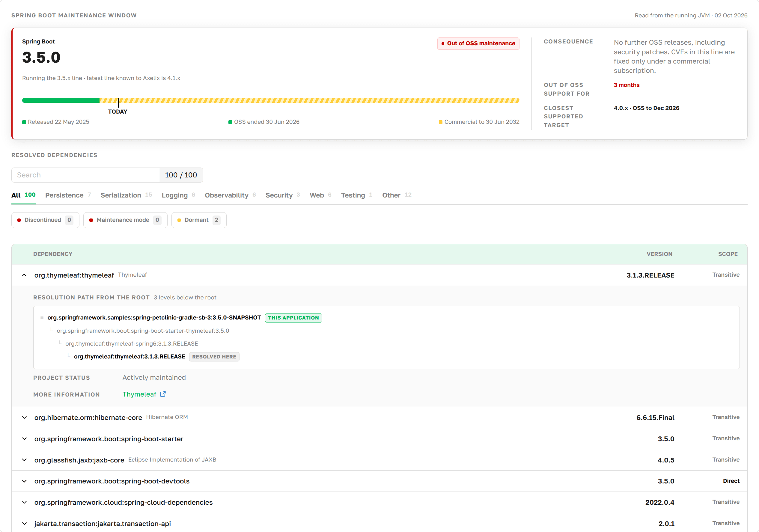The width and height of the screenshot is (759, 532).
Task: Click the VERSION column header
Action: click(x=659, y=254)
